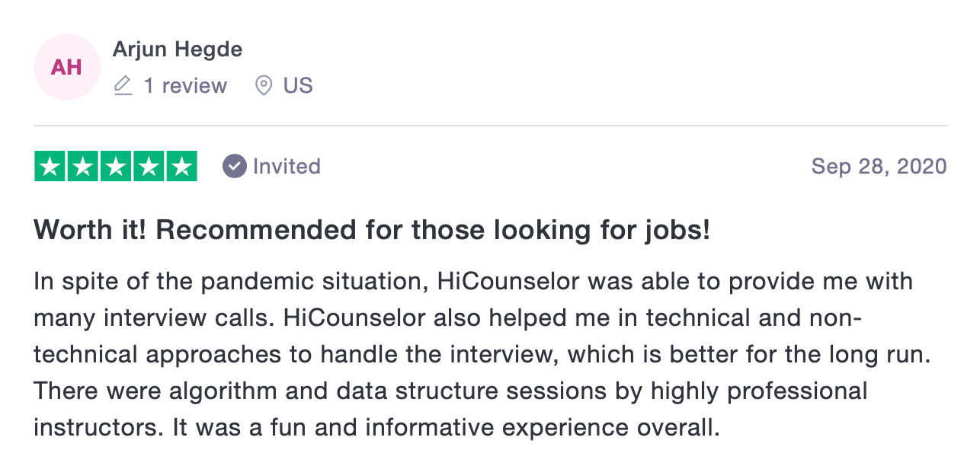Open the 'Worth it! Recommended' review title
This screenshot has height=466, width=980.
pyautogui.click(x=372, y=230)
